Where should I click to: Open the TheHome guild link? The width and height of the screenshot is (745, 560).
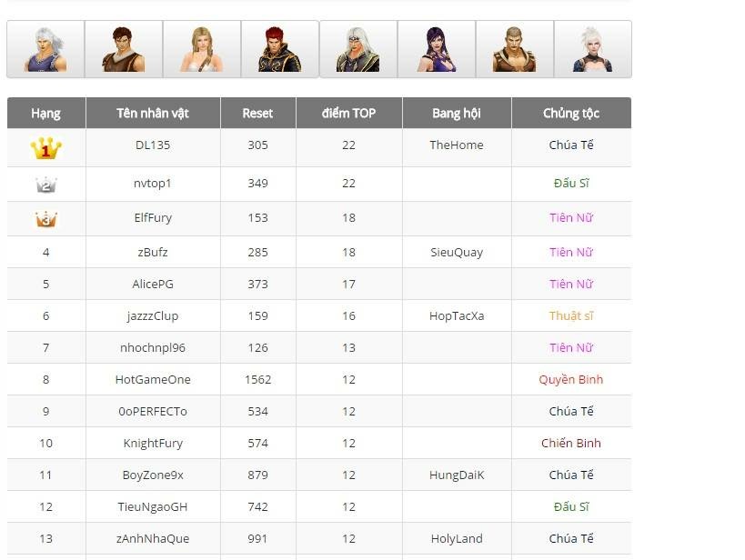(x=457, y=145)
